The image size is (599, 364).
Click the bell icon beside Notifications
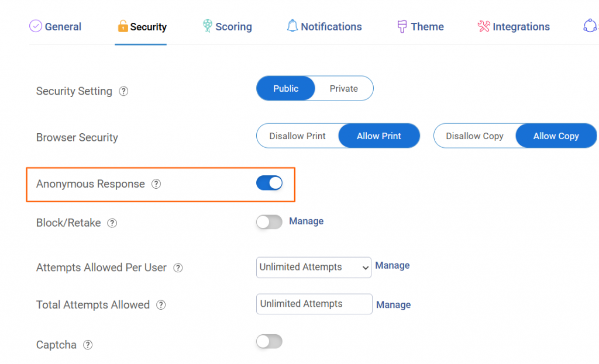[x=292, y=26]
